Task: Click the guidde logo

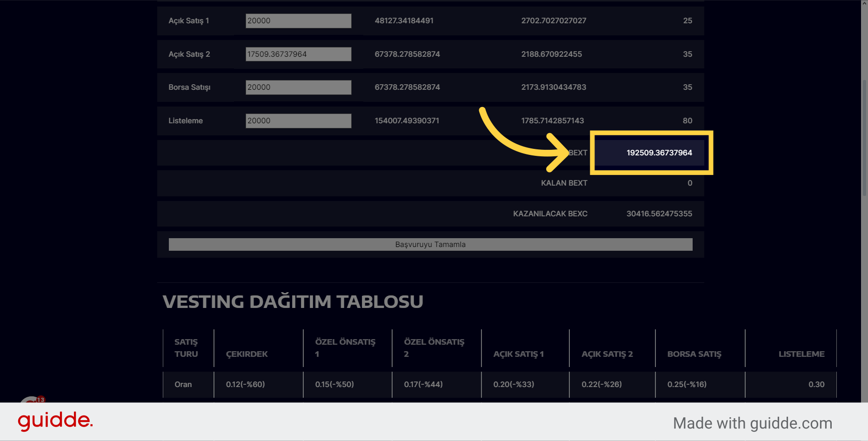Action: coord(55,421)
